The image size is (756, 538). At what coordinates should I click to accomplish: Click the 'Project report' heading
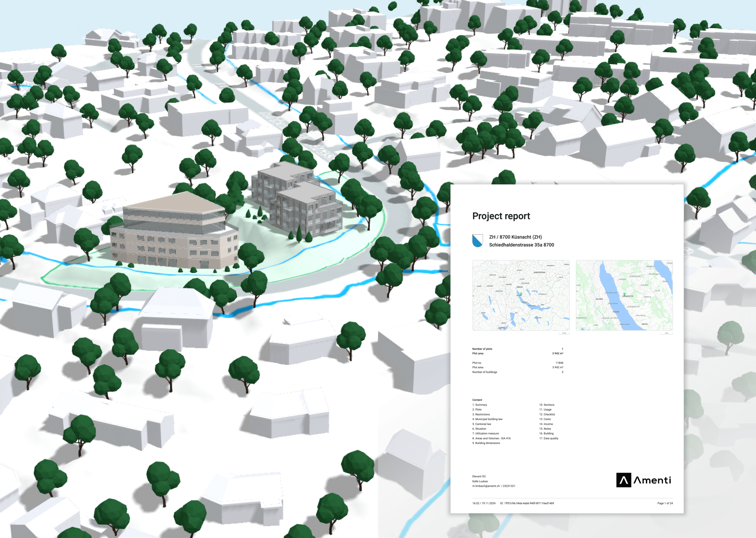(501, 216)
